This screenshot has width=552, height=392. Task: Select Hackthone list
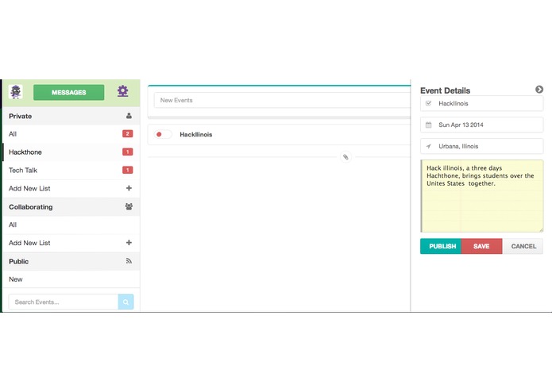click(71, 152)
